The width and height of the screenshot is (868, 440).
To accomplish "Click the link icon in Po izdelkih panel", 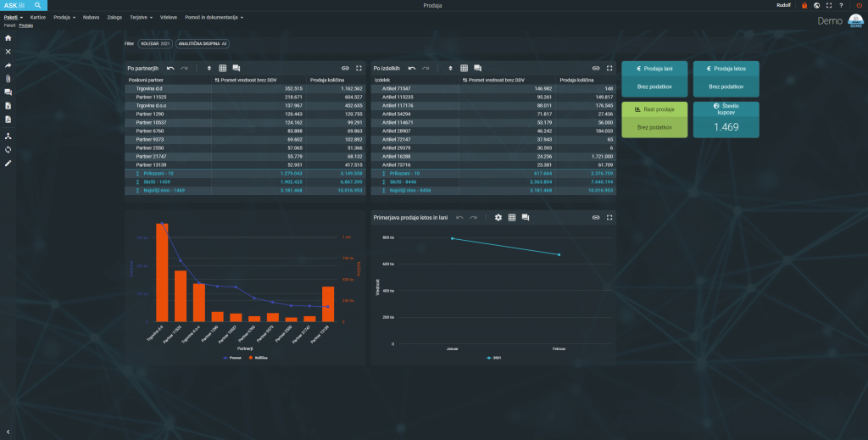I will [595, 68].
